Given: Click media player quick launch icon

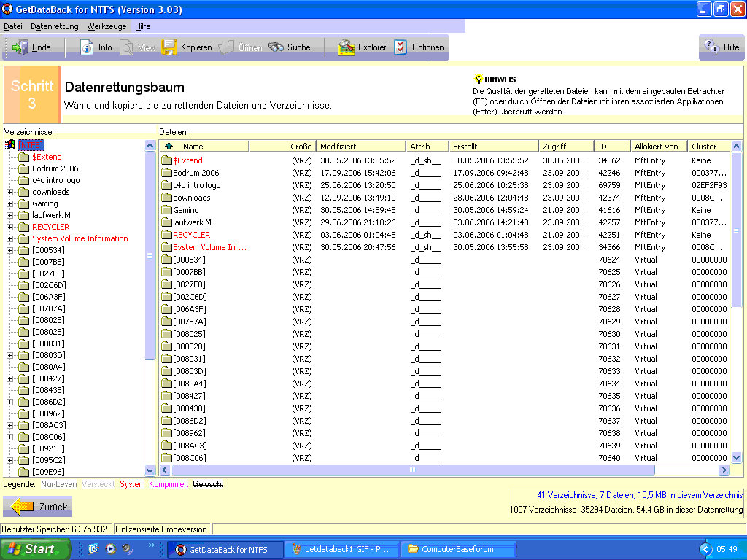Looking at the screenshot, I should (111, 549).
